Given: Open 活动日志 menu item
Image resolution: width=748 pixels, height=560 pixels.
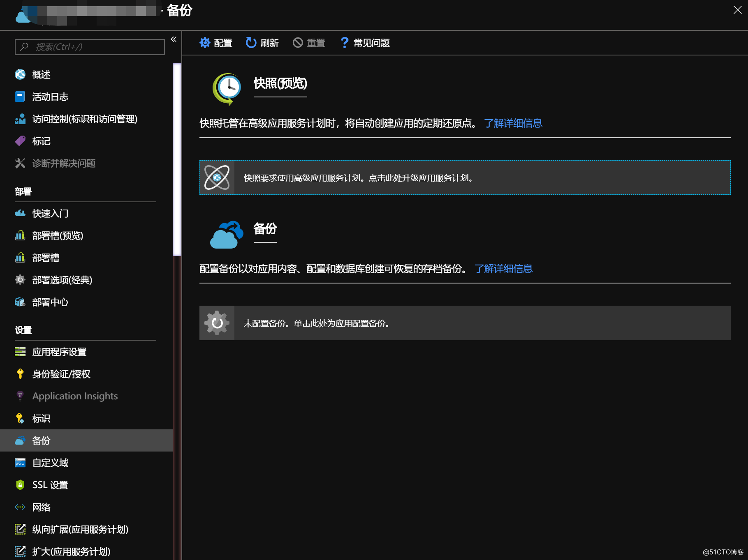Looking at the screenshot, I should point(86,97).
